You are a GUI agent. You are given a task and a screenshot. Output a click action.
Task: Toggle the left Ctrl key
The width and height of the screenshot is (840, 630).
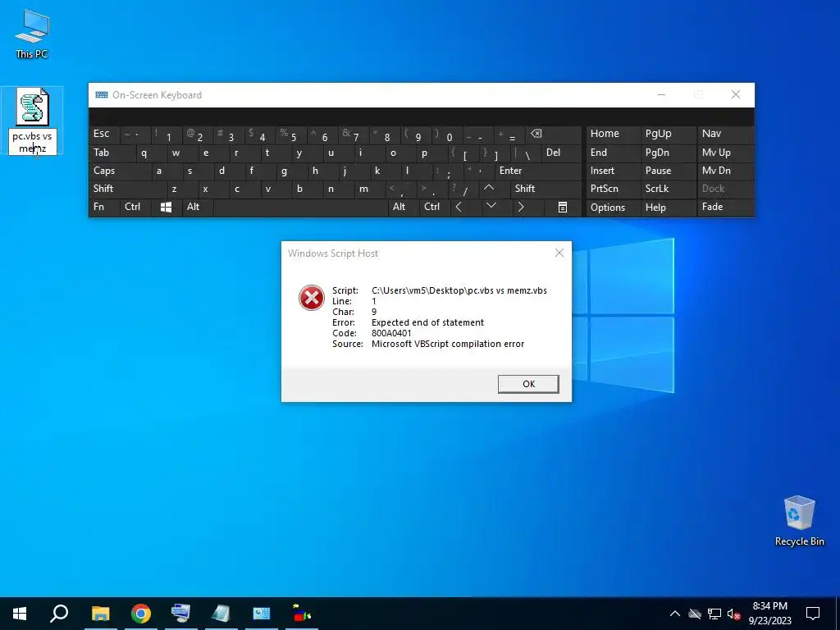[x=135, y=207]
